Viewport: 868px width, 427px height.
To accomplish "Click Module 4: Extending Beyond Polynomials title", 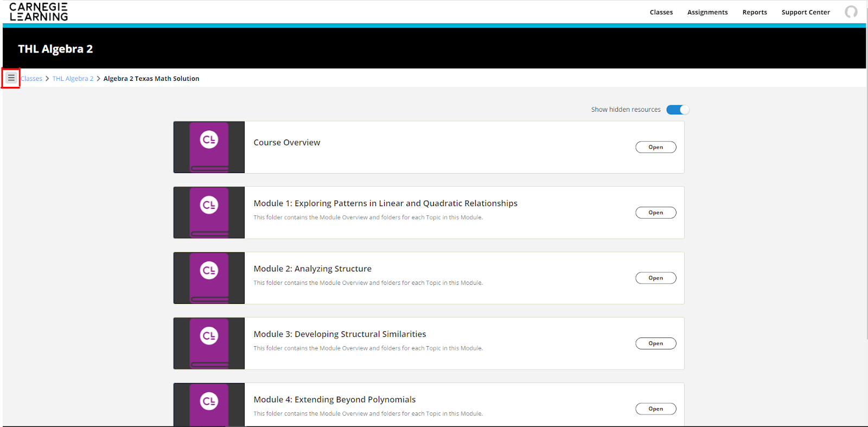I will tap(335, 400).
